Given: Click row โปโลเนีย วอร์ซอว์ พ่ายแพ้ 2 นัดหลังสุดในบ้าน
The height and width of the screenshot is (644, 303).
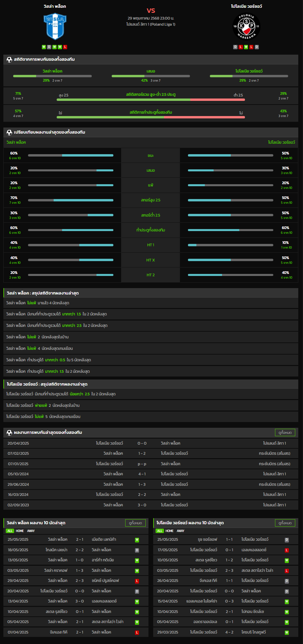Looking at the screenshot, I should [151, 405].
